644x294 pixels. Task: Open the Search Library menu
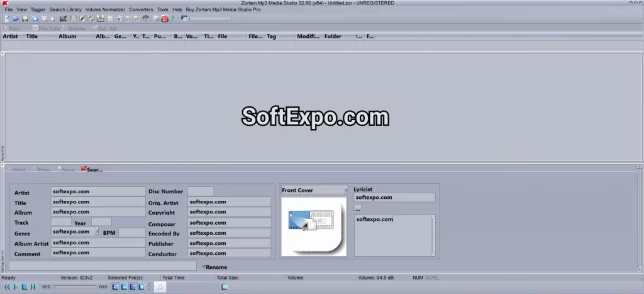click(65, 9)
